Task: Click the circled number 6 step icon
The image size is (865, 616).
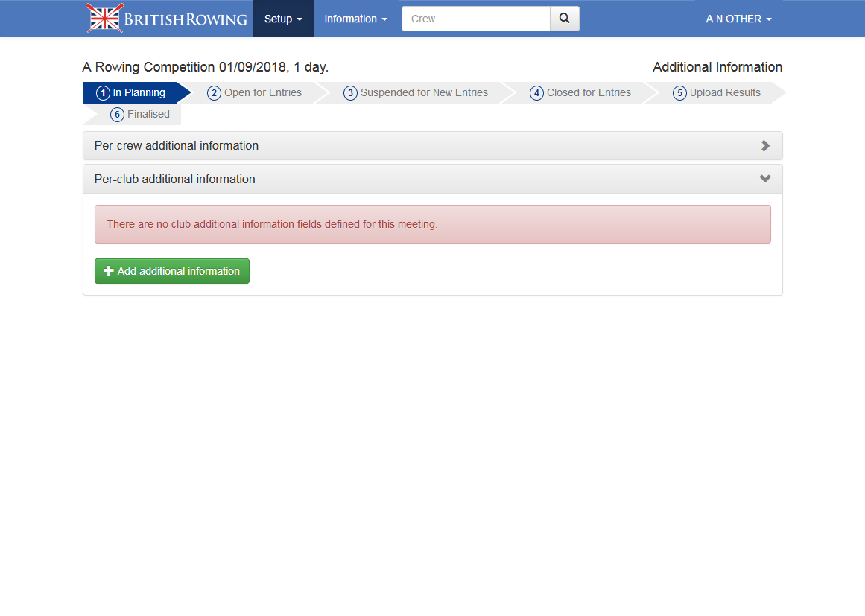Action: click(117, 115)
